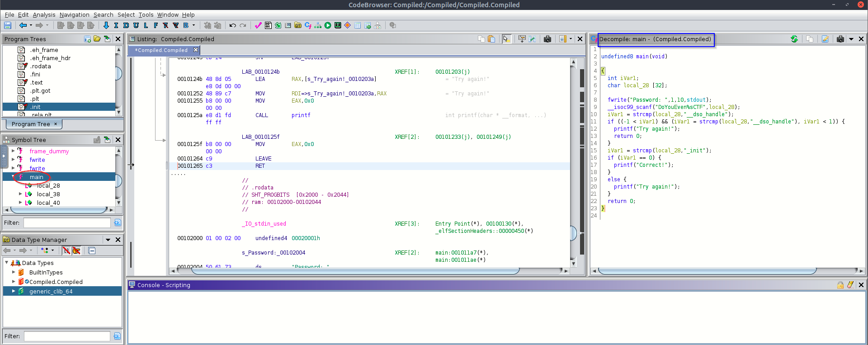
Task: Open the Display Memory Map icon
Action: click(338, 25)
